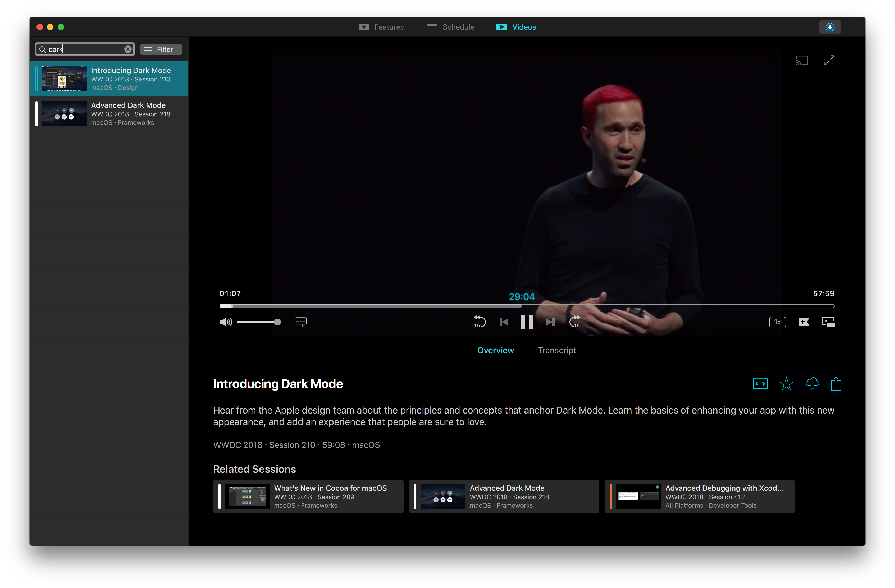
Task: Switch to the Transcript tab
Action: [x=557, y=350]
